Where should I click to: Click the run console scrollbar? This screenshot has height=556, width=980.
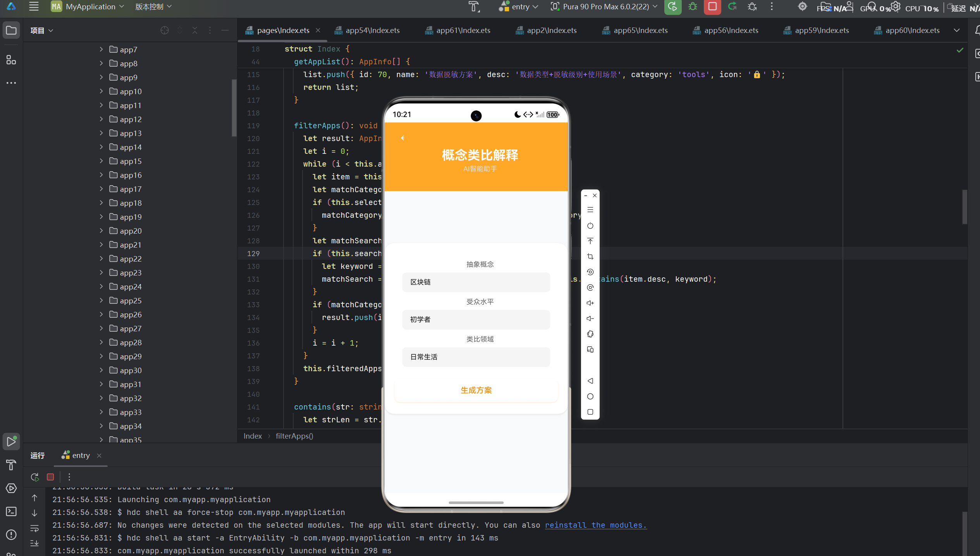[965, 534]
